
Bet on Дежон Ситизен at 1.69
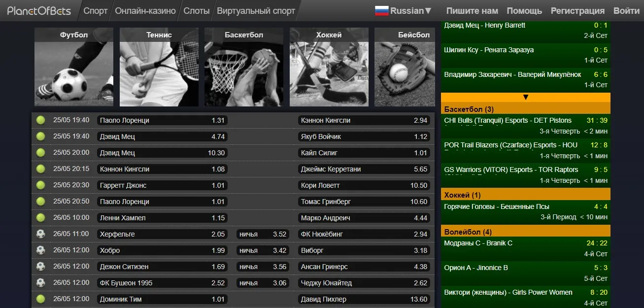point(162,267)
